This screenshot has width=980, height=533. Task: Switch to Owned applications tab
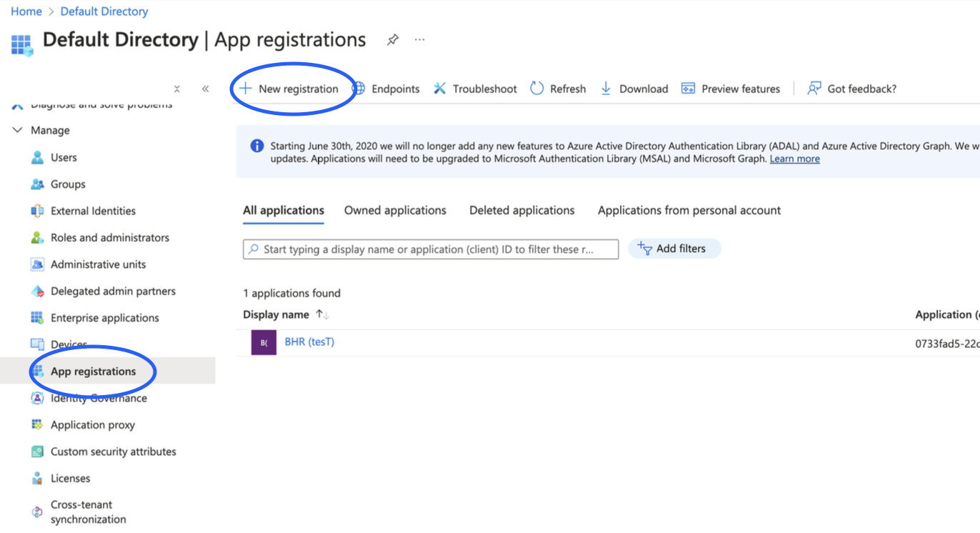[x=395, y=210]
